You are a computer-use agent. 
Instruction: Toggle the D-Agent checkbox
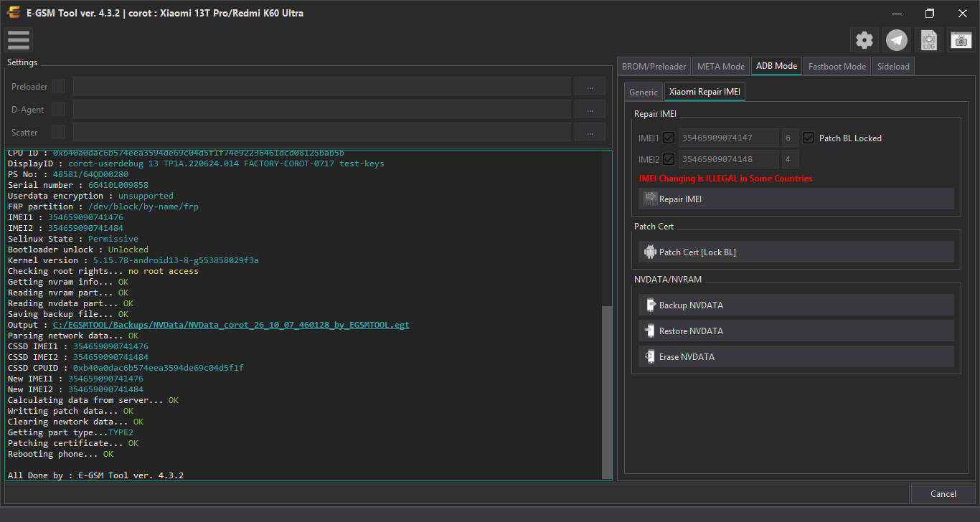tap(58, 109)
